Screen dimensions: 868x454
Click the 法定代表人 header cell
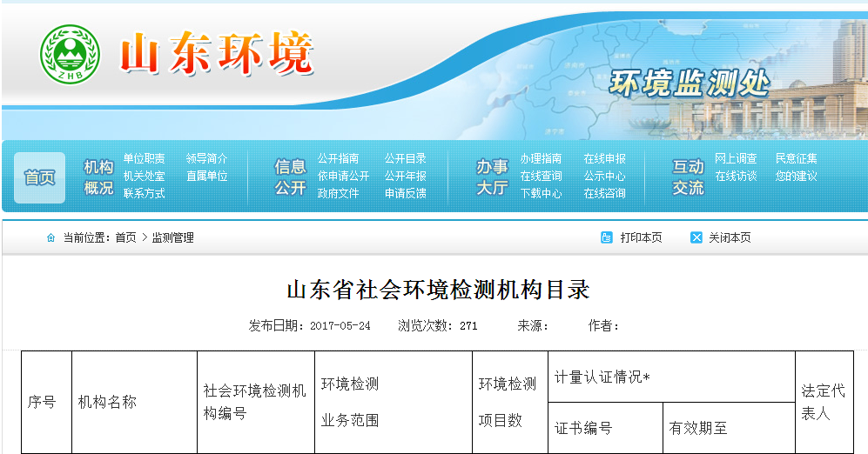click(824, 402)
